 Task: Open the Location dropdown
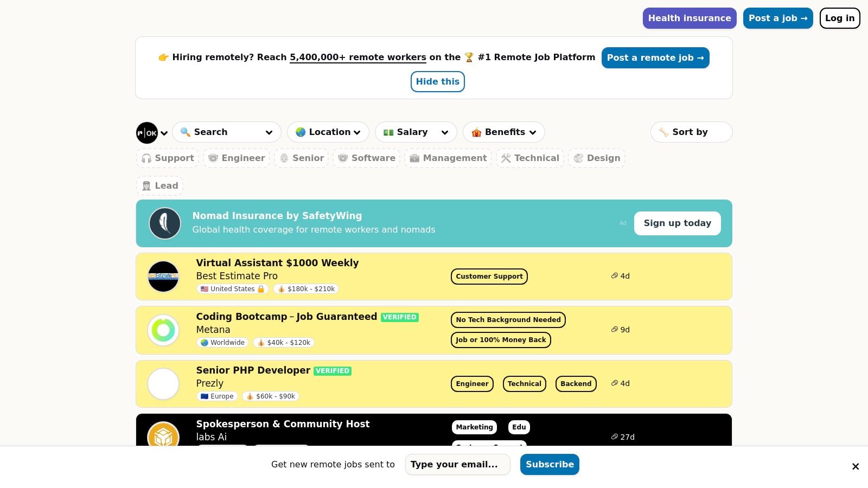328,132
